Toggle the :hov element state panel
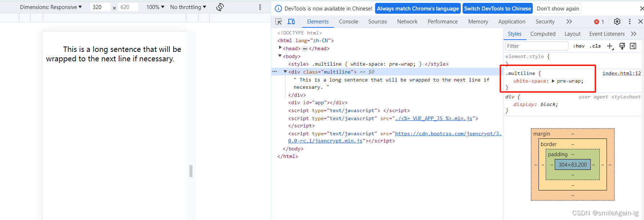 [579, 46]
